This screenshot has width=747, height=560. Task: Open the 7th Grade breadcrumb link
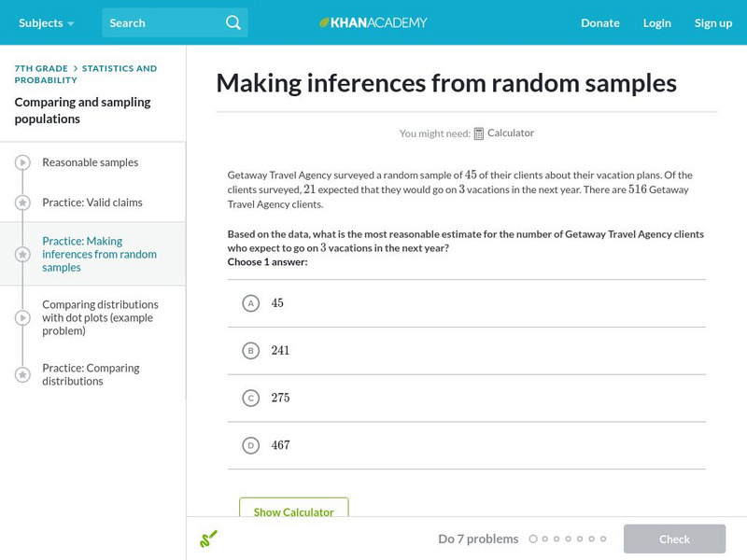40,68
